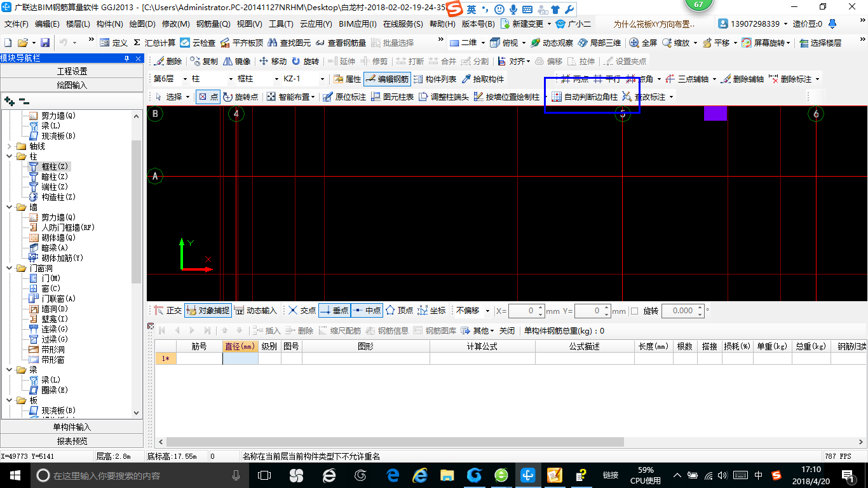Click 拾取构件 pick component eyedropper
This screenshot has height=488, width=868.
pos(482,79)
